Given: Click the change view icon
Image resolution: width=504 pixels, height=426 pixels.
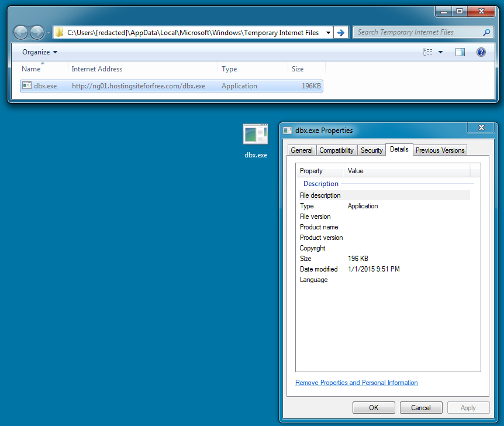Looking at the screenshot, I should [428, 52].
